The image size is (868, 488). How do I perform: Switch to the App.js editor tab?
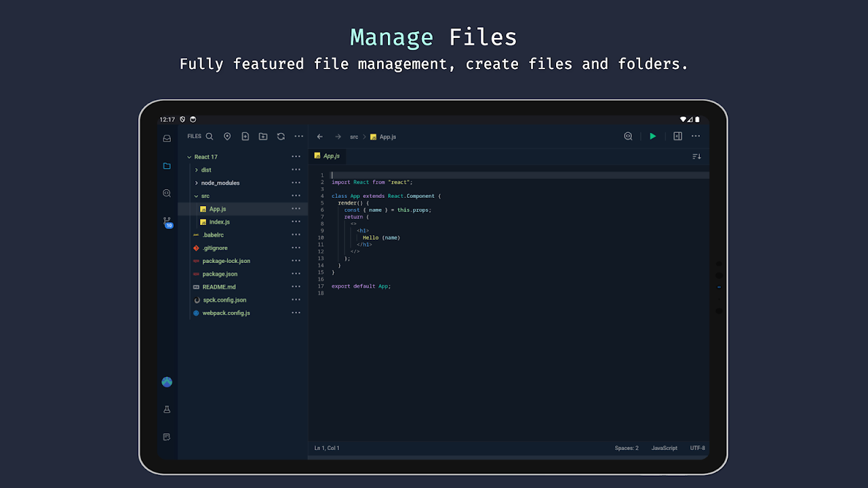point(328,156)
